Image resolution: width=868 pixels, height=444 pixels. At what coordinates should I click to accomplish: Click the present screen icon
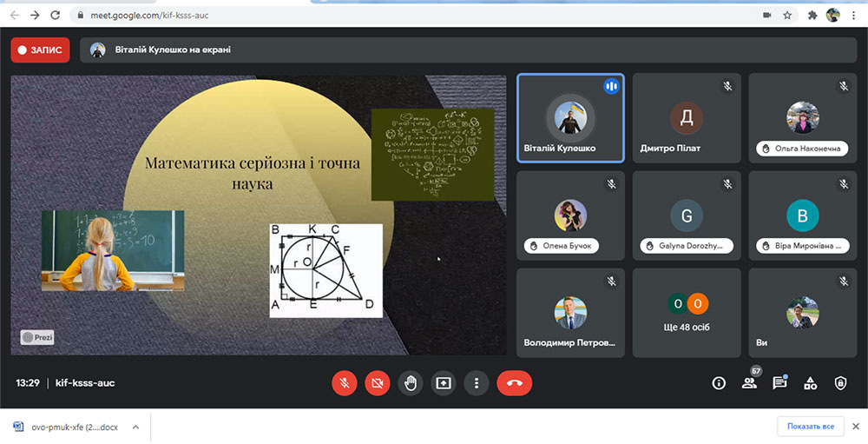coord(444,383)
